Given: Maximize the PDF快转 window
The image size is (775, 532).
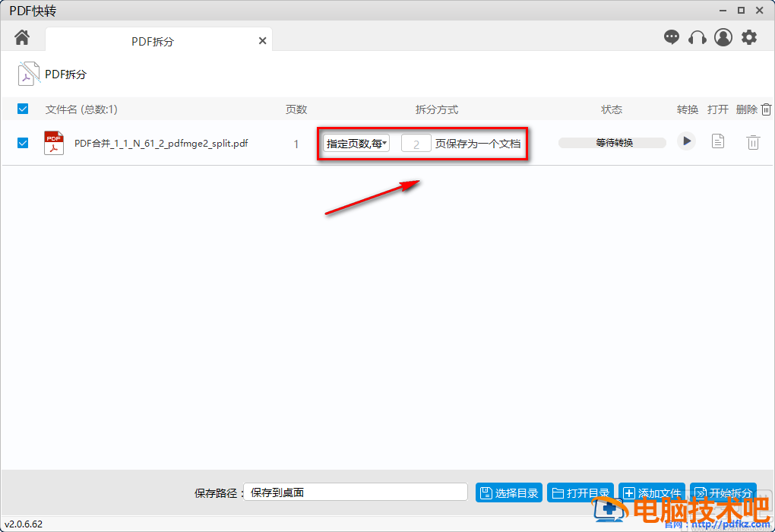Looking at the screenshot, I should [x=741, y=11].
